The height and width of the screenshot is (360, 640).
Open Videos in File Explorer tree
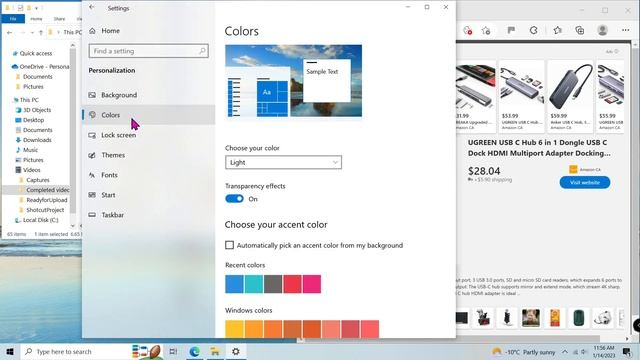click(31, 170)
